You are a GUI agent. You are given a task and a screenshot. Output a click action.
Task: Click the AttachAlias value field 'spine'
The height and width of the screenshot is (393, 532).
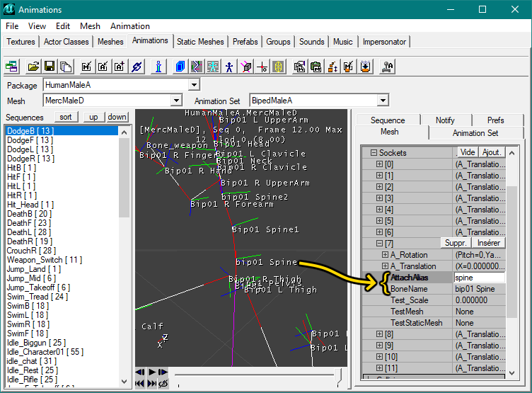[480, 278]
